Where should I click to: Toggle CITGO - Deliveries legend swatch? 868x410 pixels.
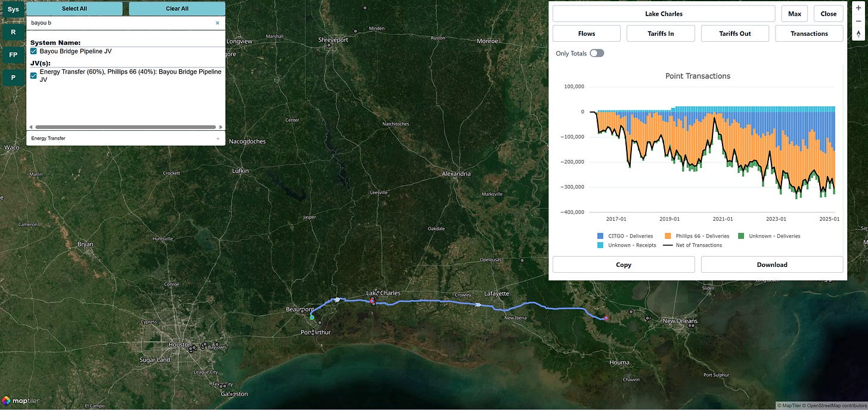[x=600, y=236]
